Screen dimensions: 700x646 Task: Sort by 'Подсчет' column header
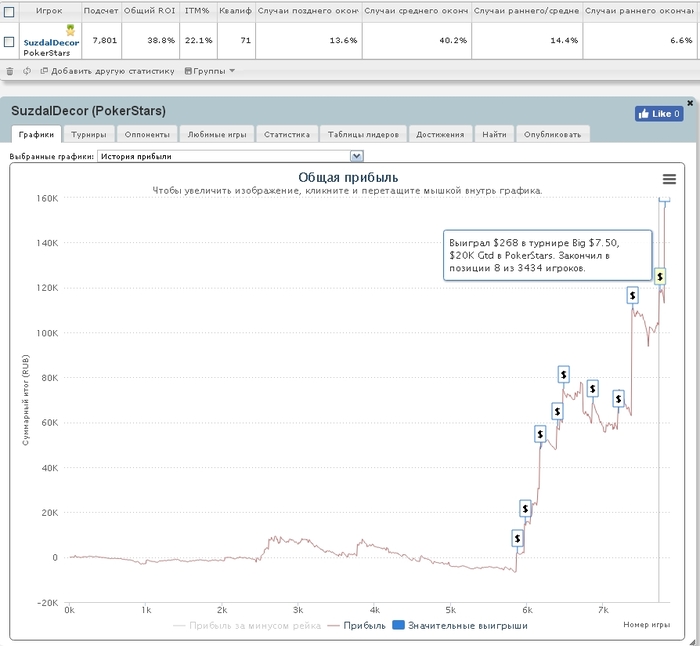tap(101, 11)
